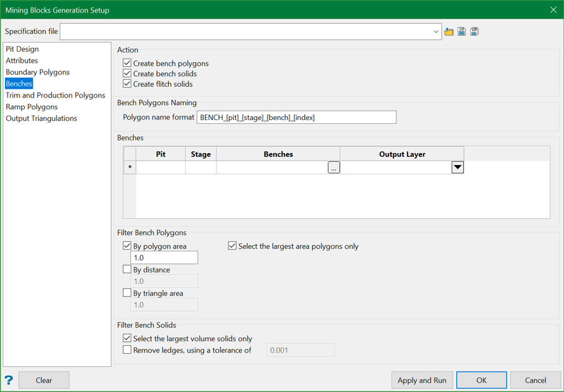Go to Trim and Production Polygons
This screenshot has height=392, width=564.
(x=55, y=95)
